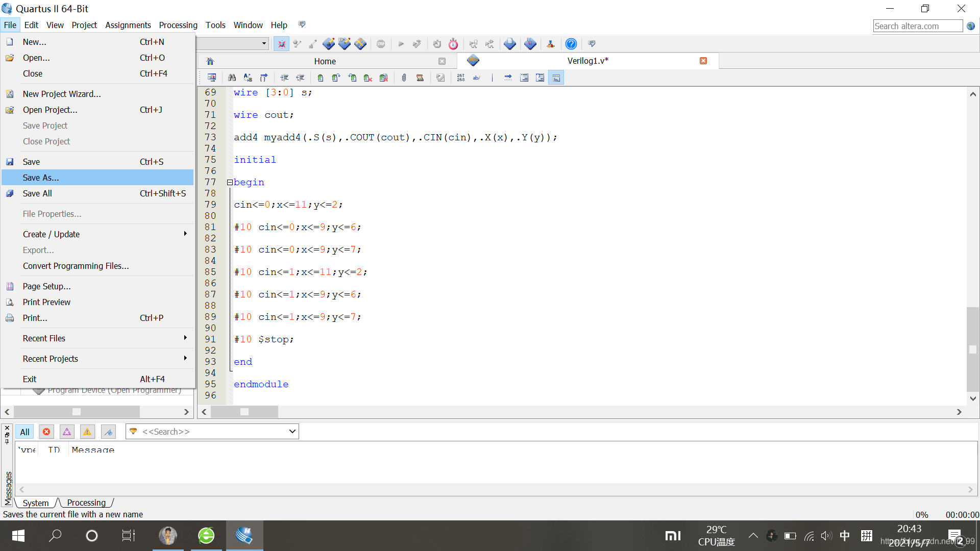Viewport: 980px width, 551px height.
Task: Click the Find binoculars icon in editor toolbar
Action: pyautogui.click(x=232, y=78)
